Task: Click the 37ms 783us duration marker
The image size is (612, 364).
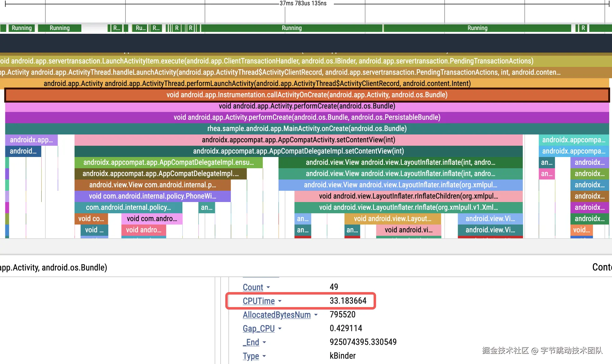Action: tap(303, 3)
